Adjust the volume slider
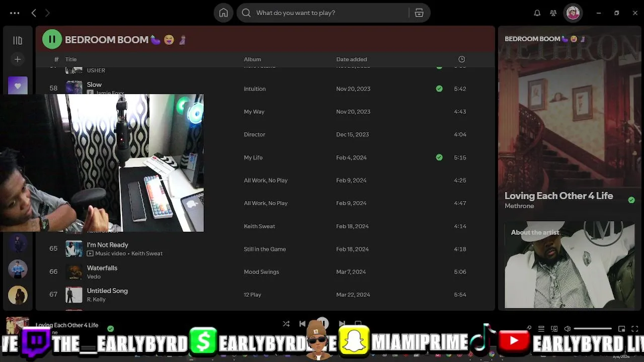Image resolution: width=644 pixels, height=362 pixels. tap(593, 329)
